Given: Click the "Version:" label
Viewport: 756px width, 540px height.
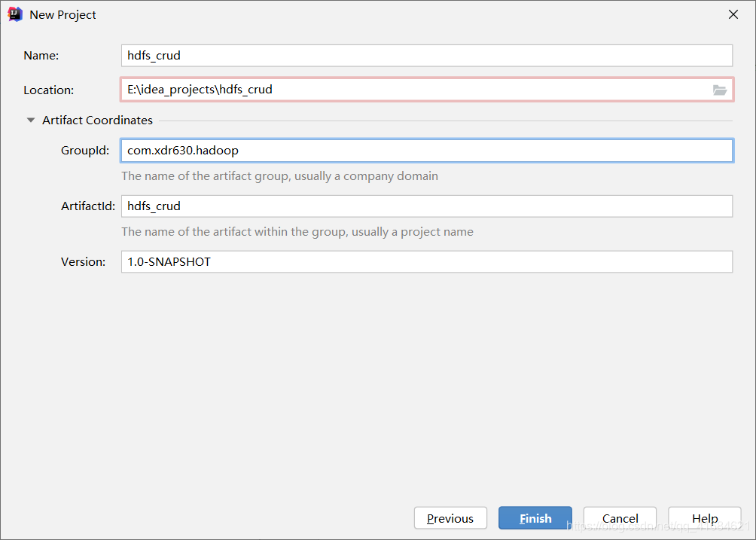Looking at the screenshot, I should [x=84, y=262].
